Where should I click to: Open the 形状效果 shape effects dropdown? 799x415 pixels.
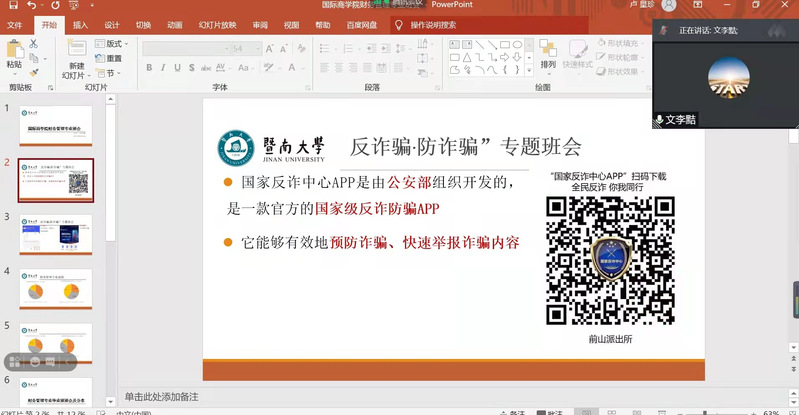pos(619,71)
